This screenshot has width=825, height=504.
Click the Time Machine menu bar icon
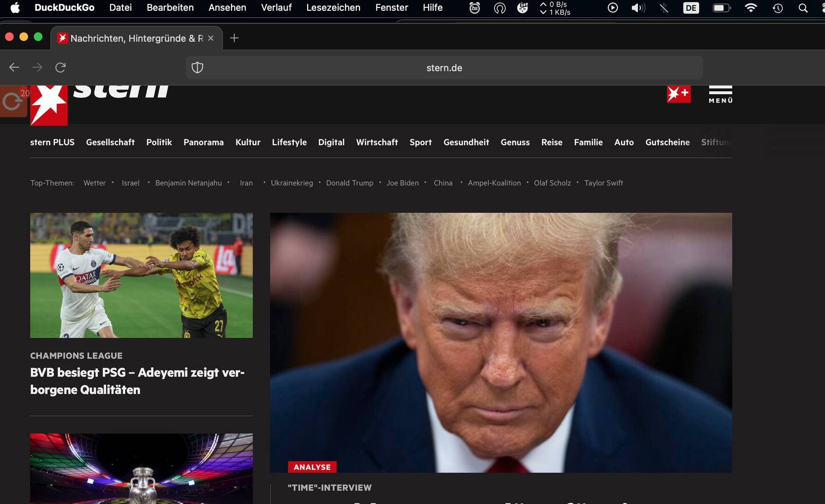click(x=778, y=8)
